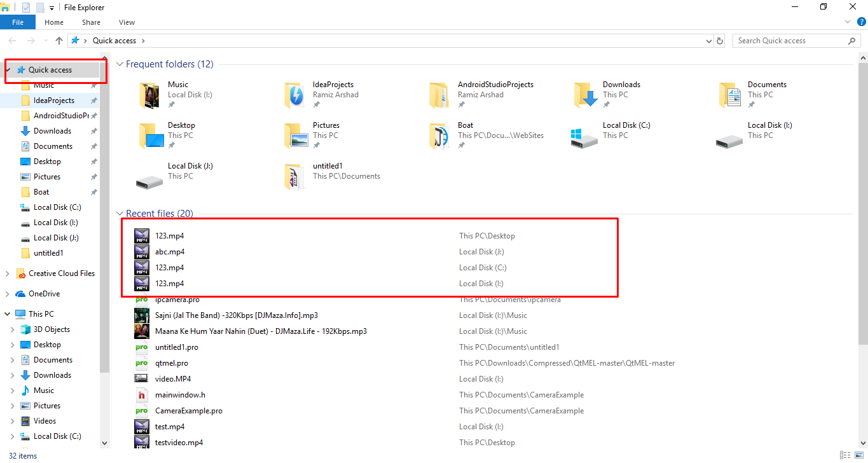Open the OneDrive cloud item in sidebar

pos(44,294)
